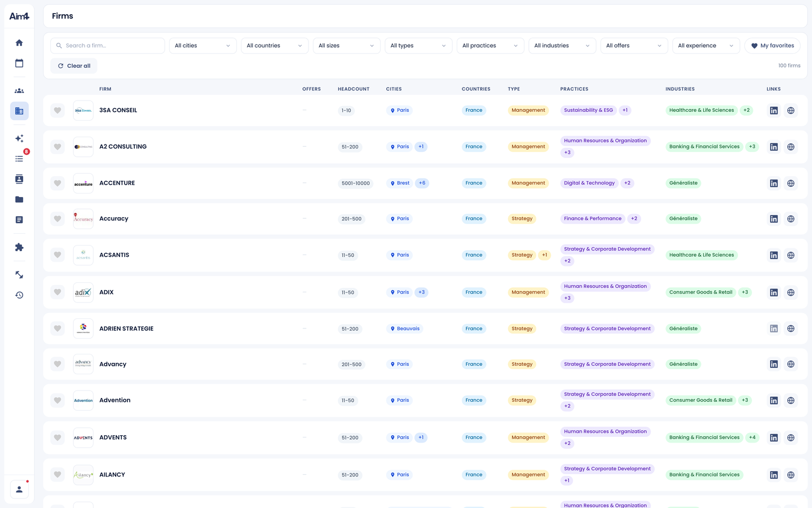Viewport: 812px width, 508px height.
Task: Click the Beauvais city chip
Action: [x=405, y=329]
